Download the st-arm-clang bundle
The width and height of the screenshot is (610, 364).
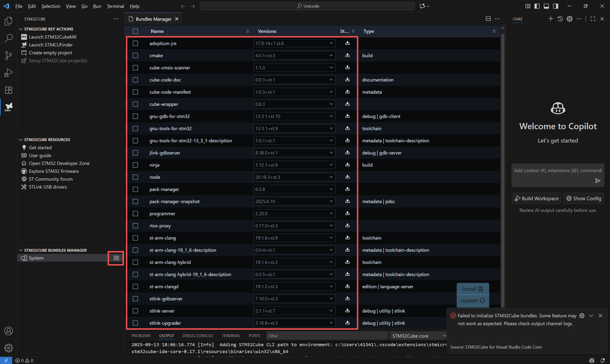click(347, 238)
